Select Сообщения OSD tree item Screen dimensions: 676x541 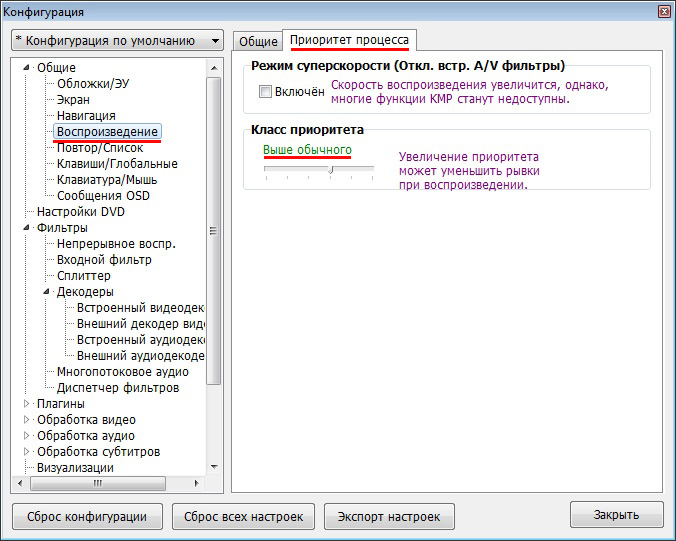103,195
